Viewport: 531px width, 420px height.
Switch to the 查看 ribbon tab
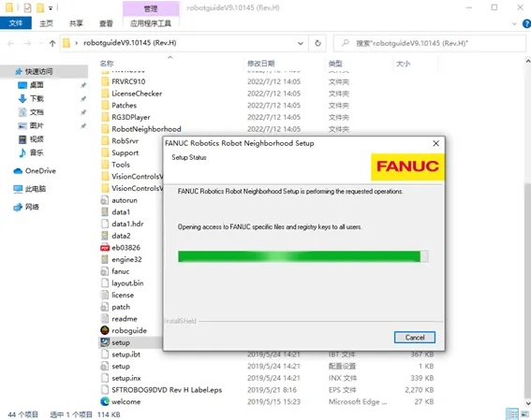[x=106, y=23]
